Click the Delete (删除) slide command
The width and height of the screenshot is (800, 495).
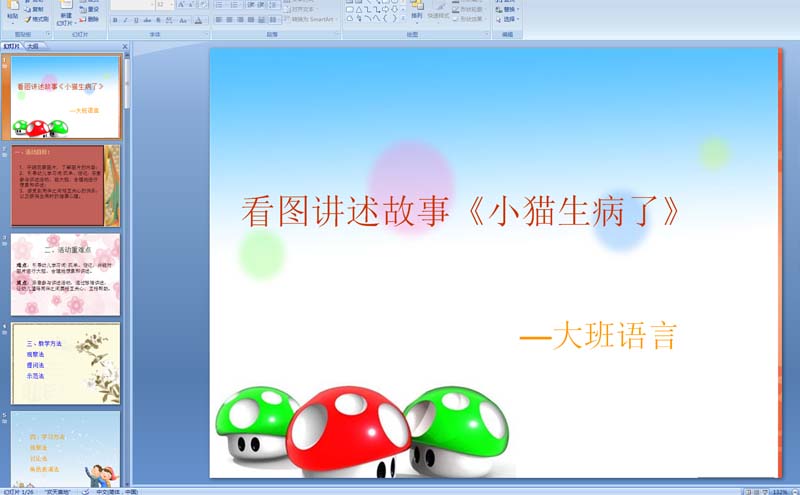[89, 19]
